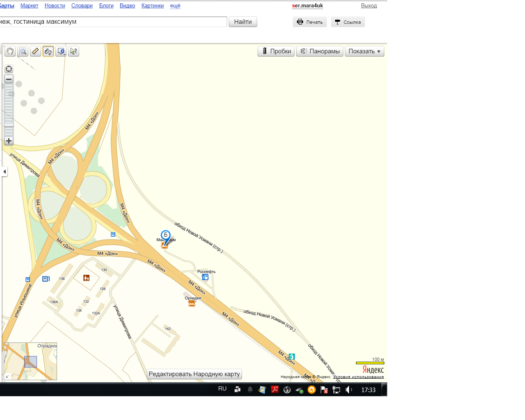Click the volume speaker tray icon
Screen dimensions: 525x420
coord(349,390)
